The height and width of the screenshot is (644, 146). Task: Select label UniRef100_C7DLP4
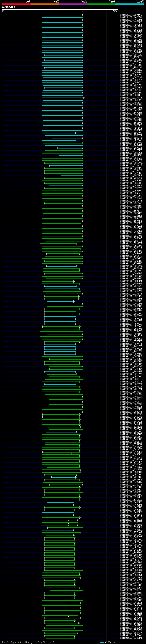click(131, 638)
